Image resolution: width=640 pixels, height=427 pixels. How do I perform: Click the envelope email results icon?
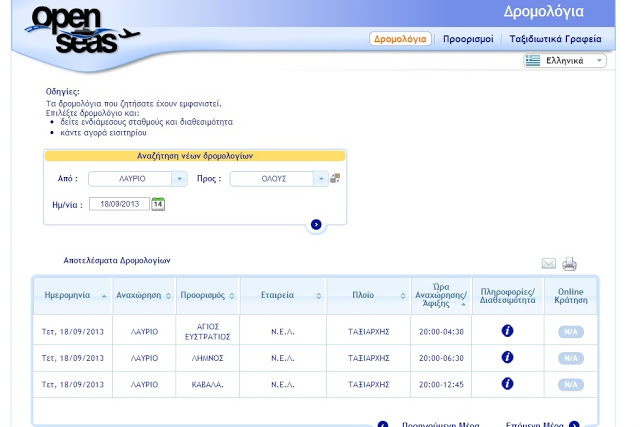548,264
